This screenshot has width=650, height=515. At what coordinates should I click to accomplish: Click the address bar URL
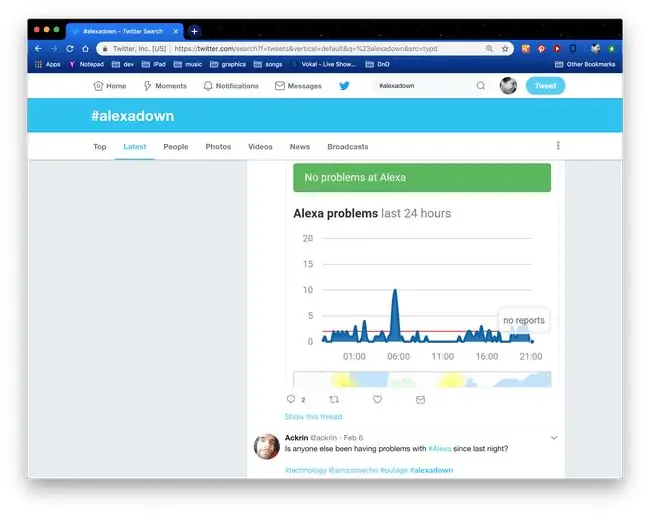(306, 49)
